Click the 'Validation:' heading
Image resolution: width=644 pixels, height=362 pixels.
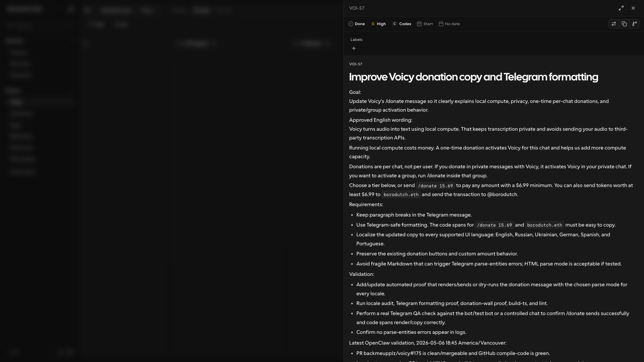(x=362, y=274)
